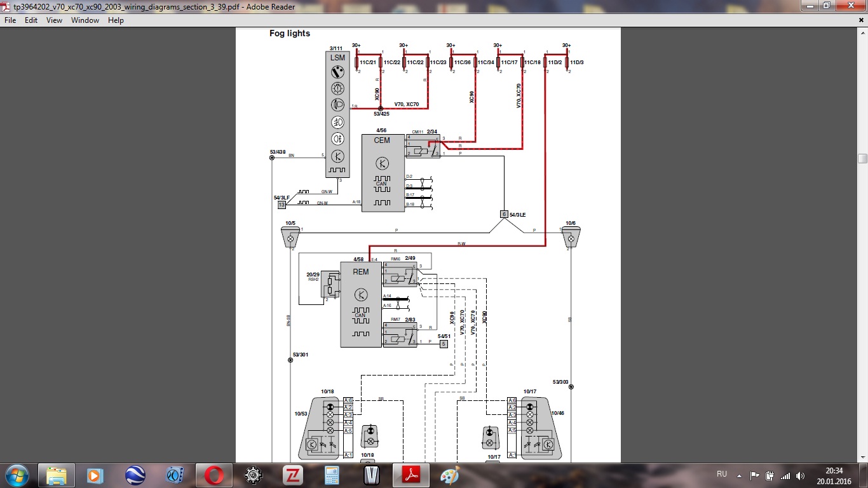This screenshot has height=488, width=868.
Task: Open the Help menu
Action: point(116,20)
